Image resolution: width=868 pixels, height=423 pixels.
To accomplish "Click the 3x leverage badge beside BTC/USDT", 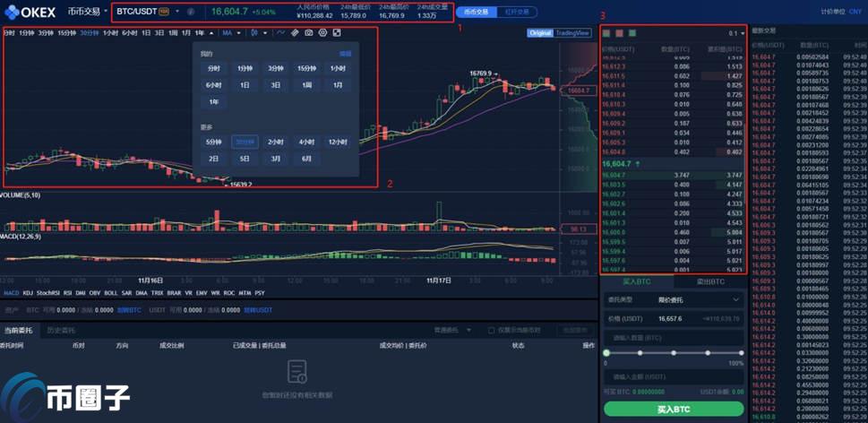I will tap(164, 11).
